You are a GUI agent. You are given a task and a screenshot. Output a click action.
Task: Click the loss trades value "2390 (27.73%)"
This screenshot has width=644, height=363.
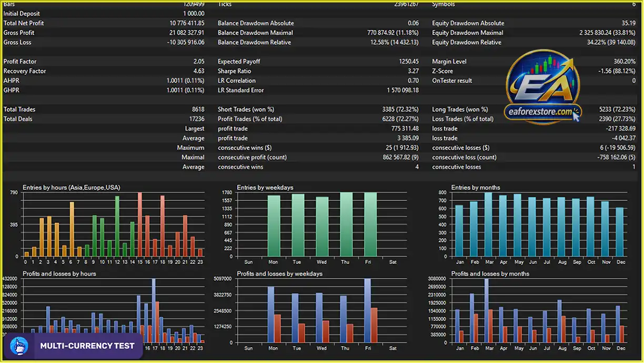pyautogui.click(x=617, y=119)
